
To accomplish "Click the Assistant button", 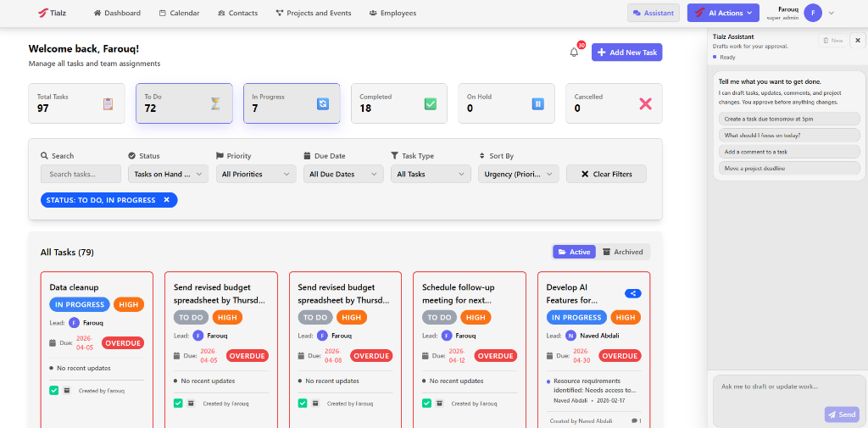I will (x=654, y=13).
